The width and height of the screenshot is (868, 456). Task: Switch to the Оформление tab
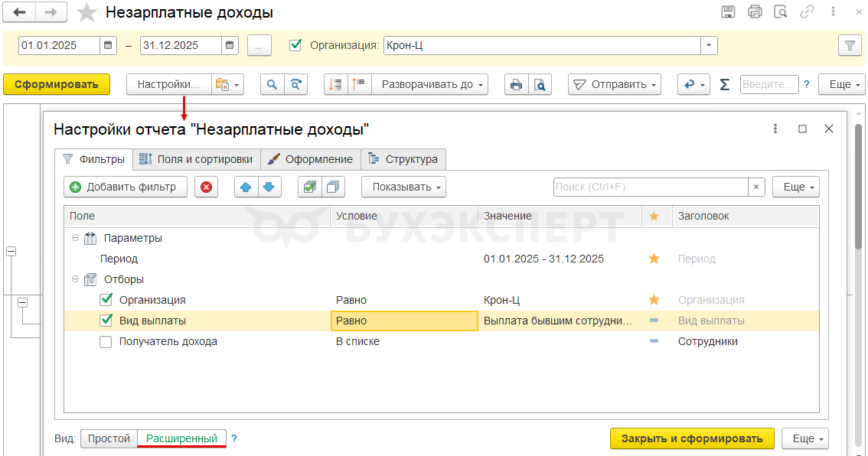(x=310, y=159)
